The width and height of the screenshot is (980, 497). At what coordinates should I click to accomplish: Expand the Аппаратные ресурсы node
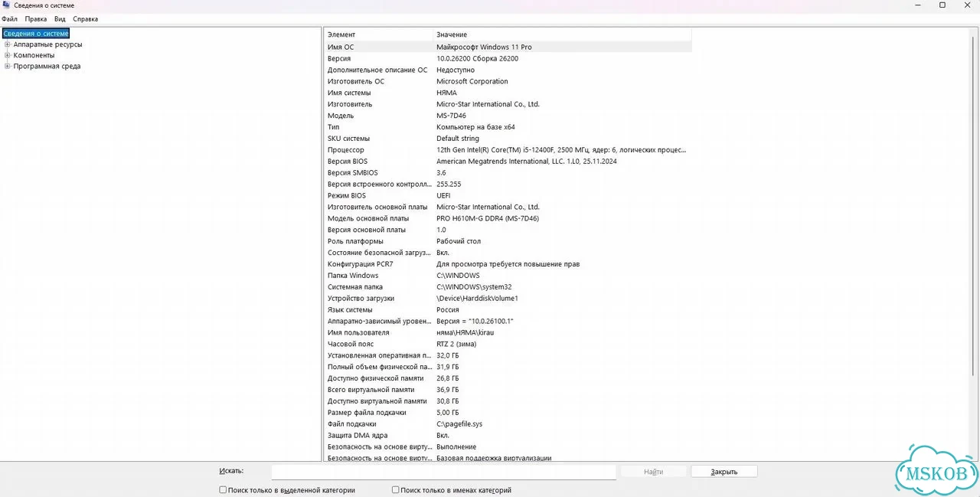[x=8, y=44]
